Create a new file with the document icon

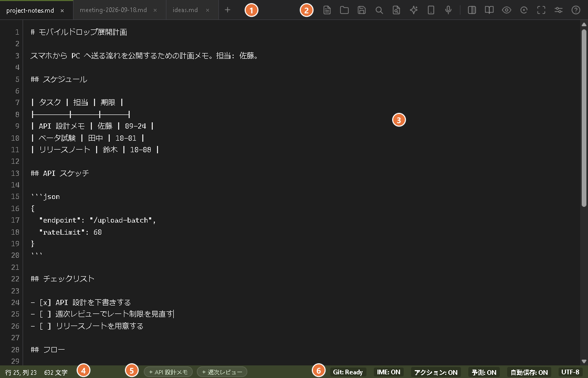[x=327, y=10]
